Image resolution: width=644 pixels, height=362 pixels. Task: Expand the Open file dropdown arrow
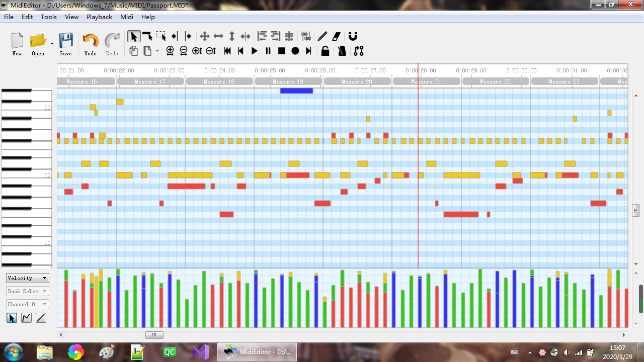(x=52, y=44)
